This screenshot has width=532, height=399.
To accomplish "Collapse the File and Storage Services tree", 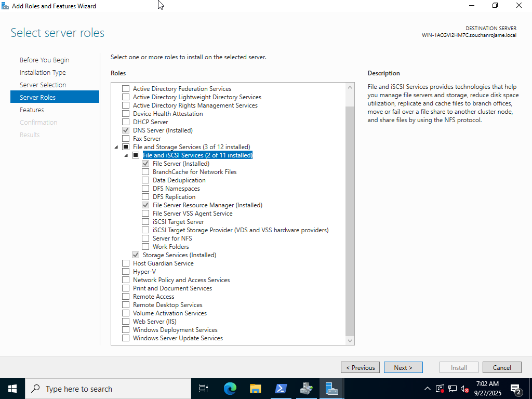I will tap(116, 147).
